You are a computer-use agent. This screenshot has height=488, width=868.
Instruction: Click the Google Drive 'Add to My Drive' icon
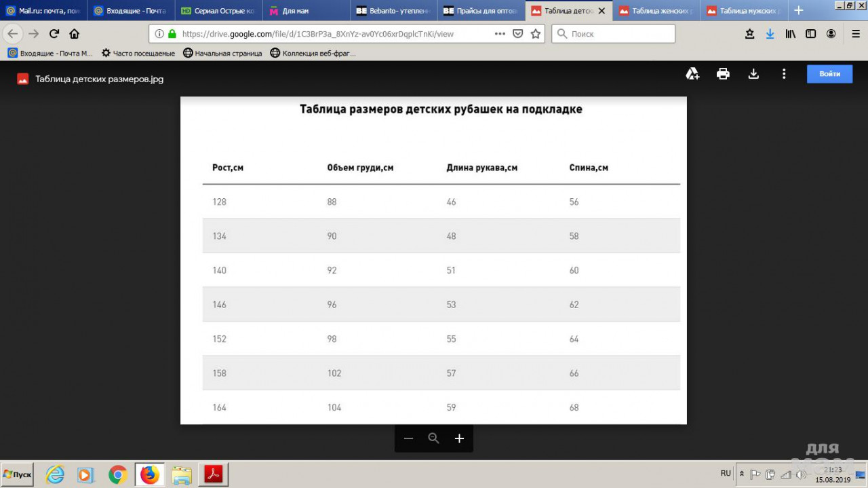point(692,74)
